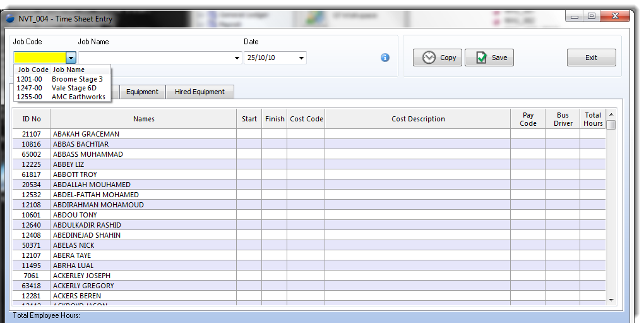
Task: Click the Start cell for ABAKAH GRACEMAN
Action: (x=249, y=134)
